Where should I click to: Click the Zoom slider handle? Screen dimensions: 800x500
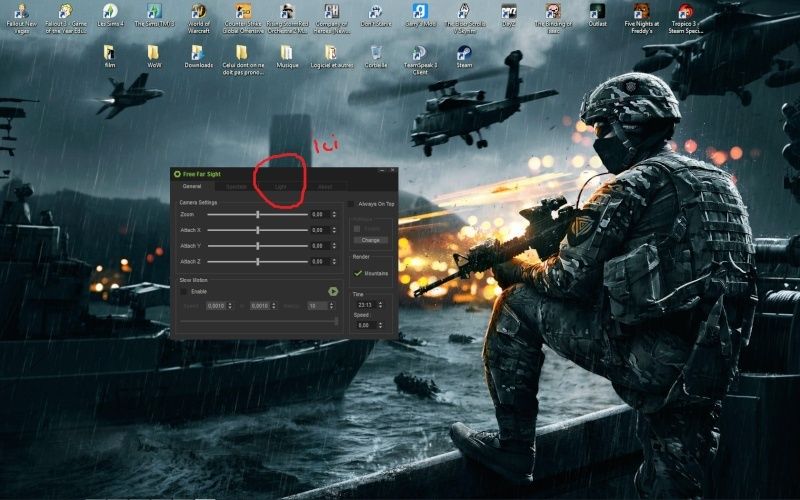[258, 215]
